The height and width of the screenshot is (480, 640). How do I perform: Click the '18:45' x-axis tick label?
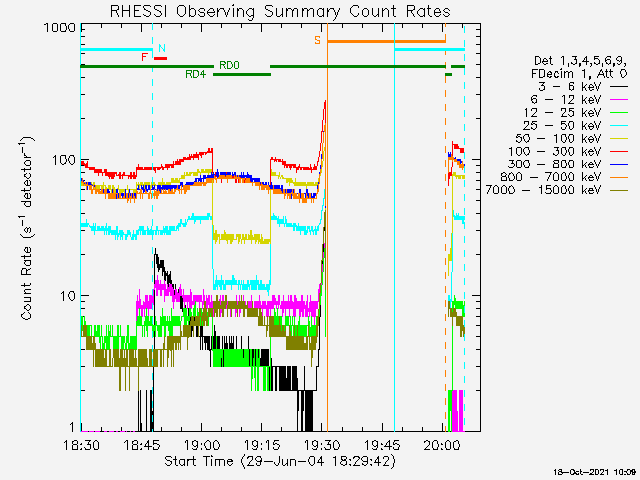coord(141,445)
